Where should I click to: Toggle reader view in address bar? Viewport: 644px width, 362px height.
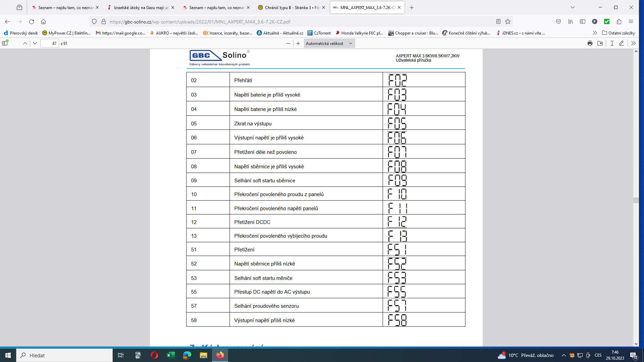tap(498, 21)
